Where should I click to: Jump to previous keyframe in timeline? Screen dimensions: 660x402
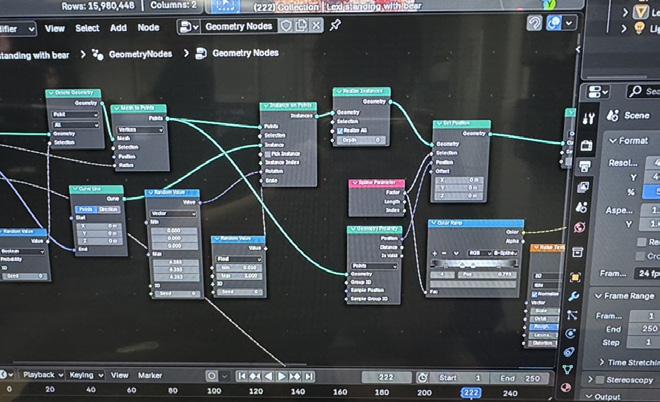tap(255, 376)
